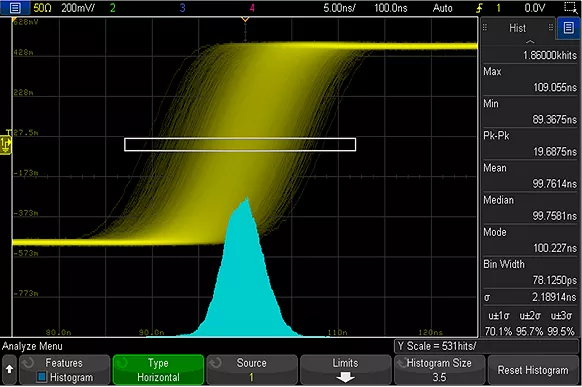Click the Reset Histogram button
The height and width of the screenshot is (387, 582).
click(x=533, y=370)
